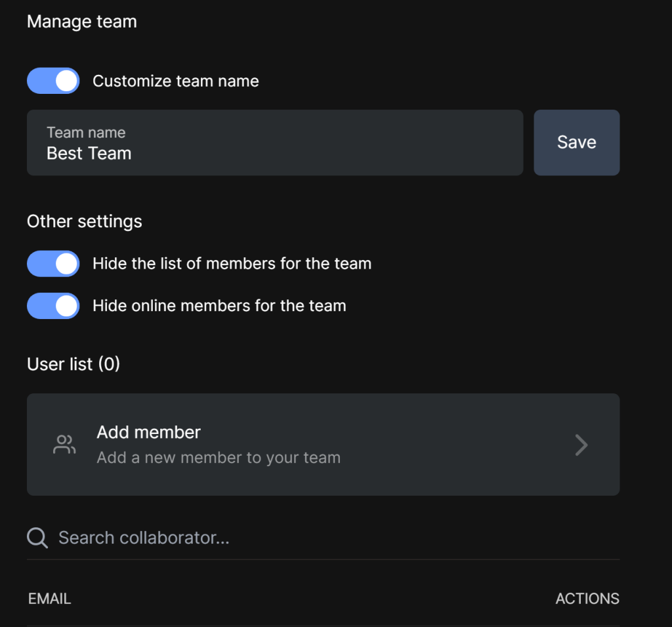Click Hide online members for the team label
This screenshot has height=627, width=672.
(x=219, y=306)
